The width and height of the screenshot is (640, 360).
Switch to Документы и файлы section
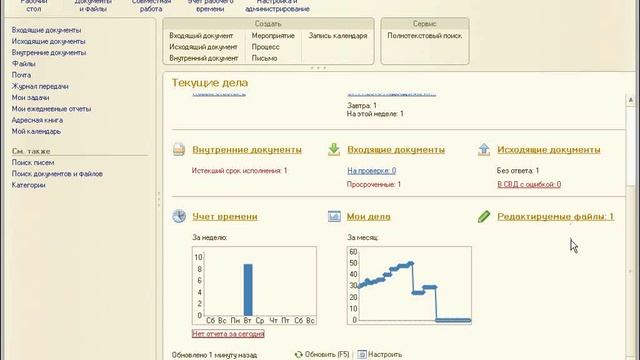click(93, 5)
